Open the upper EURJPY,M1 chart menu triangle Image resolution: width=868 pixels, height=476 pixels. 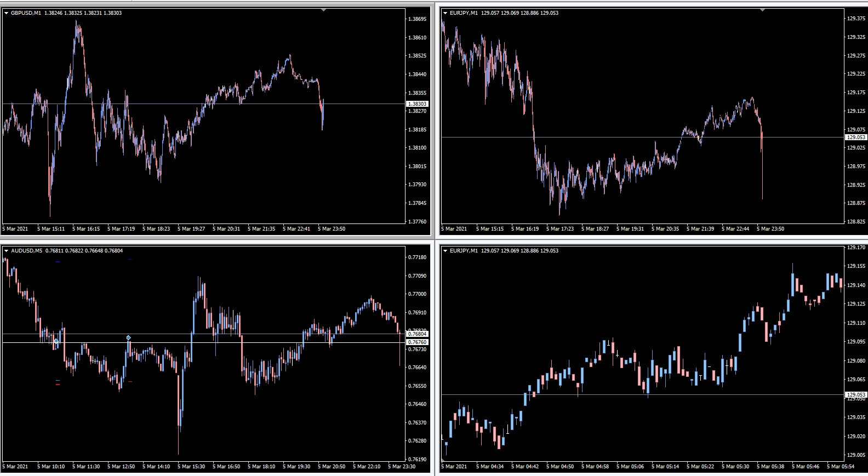445,13
